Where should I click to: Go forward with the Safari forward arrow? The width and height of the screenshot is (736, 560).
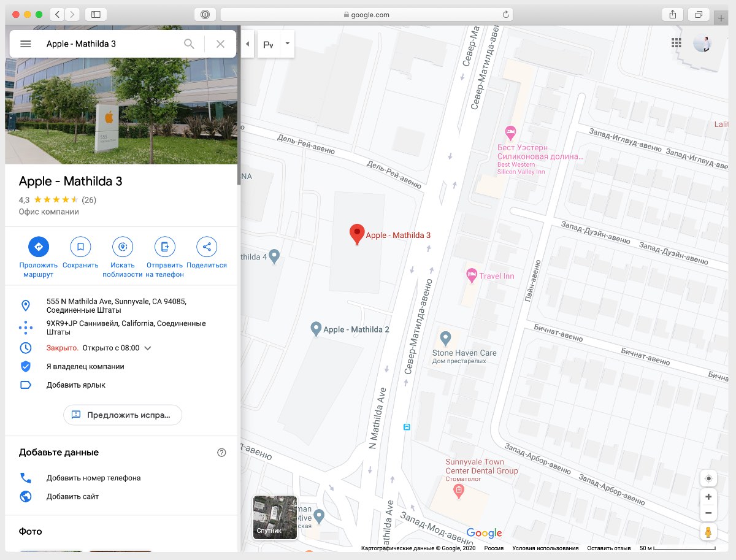tap(72, 15)
